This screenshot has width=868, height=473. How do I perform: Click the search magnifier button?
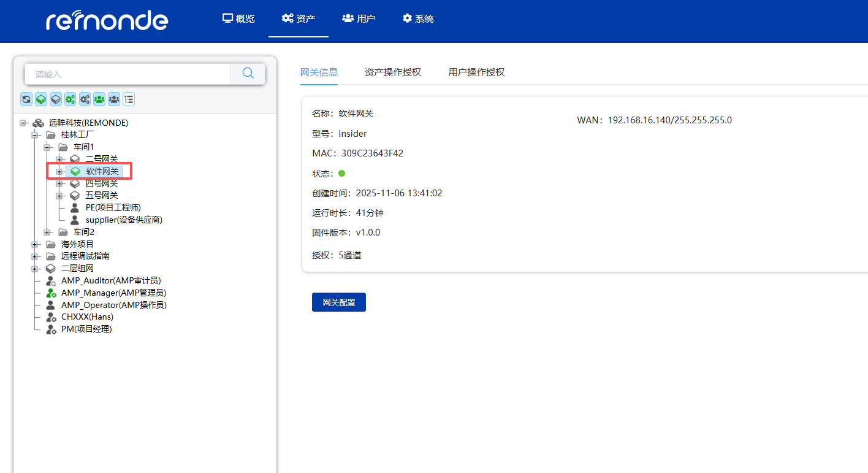tap(248, 73)
